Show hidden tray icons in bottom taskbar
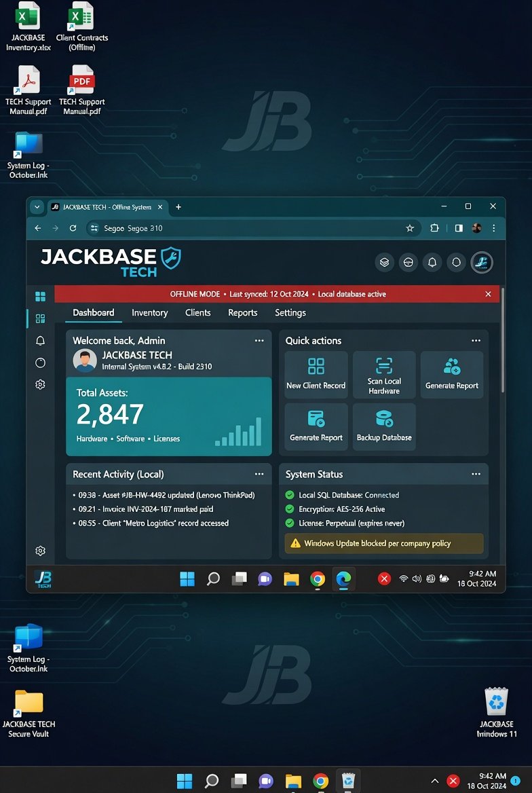Image resolution: width=532 pixels, height=793 pixels. 434,781
